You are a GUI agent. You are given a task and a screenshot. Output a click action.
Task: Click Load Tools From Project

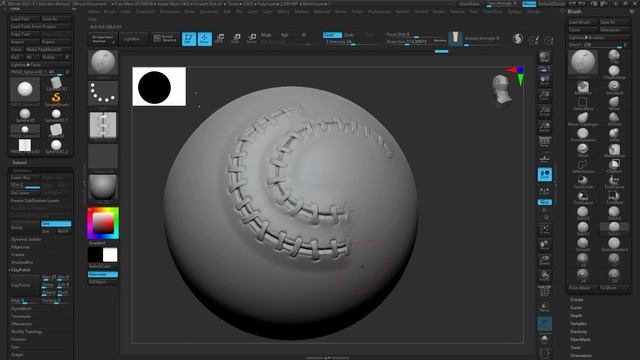[40, 27]
